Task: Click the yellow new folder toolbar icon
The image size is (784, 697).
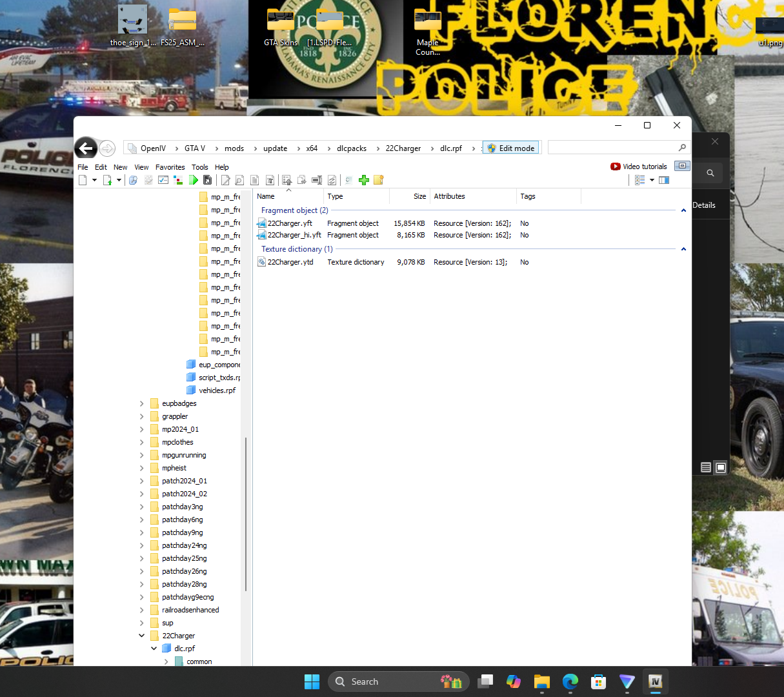Action: point(379,180)
